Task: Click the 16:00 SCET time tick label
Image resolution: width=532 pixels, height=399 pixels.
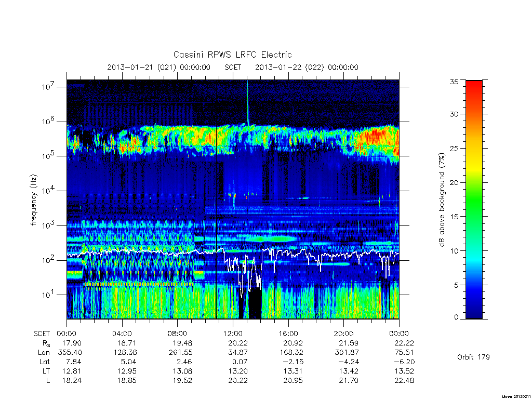Action: [x=288, y=334]
